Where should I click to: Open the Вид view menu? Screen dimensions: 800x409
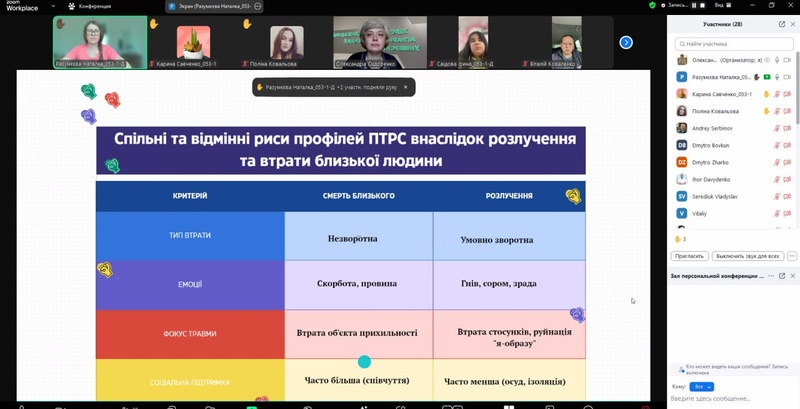[722, 5]
